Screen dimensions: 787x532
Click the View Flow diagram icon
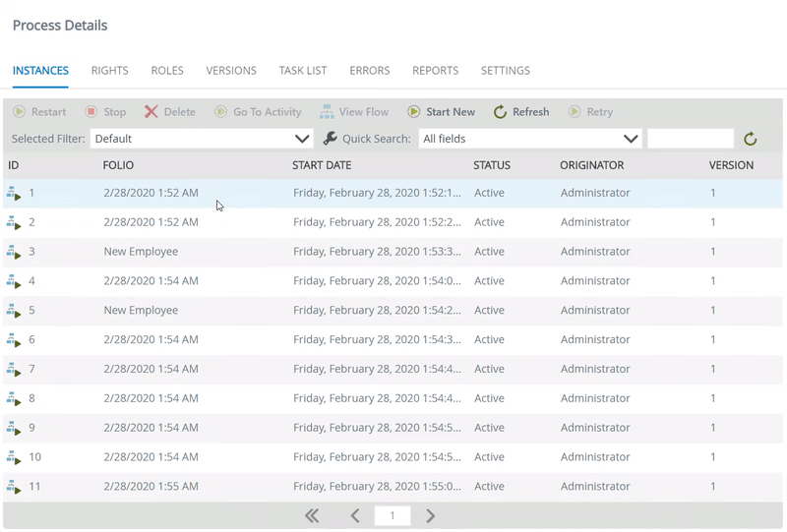(x=327, y=112)
